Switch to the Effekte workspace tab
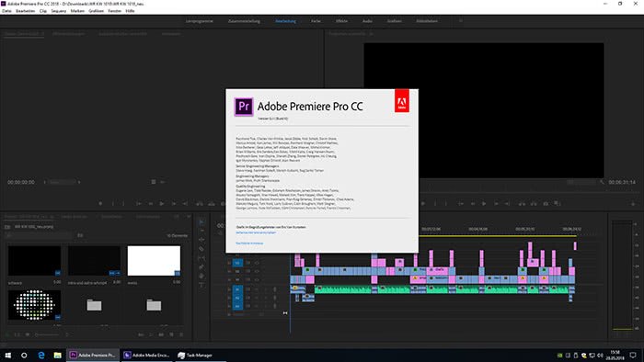Viewport: 644px width, 362px height. point(341,21)
